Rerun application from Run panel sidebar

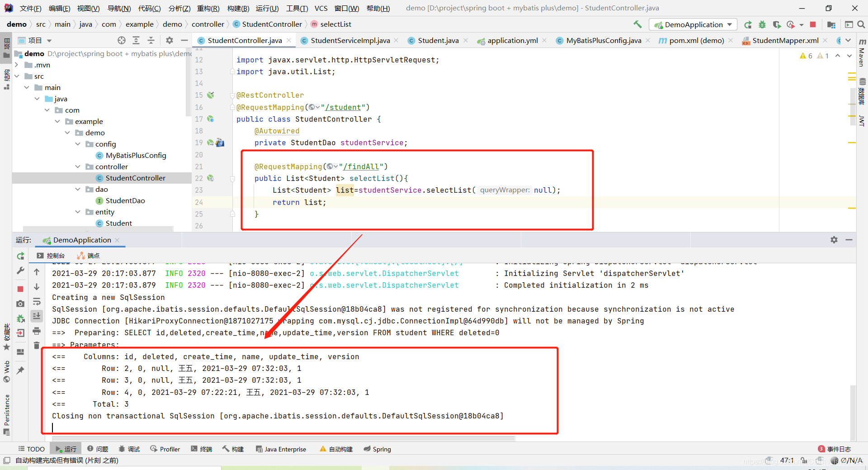pos(20,256)
